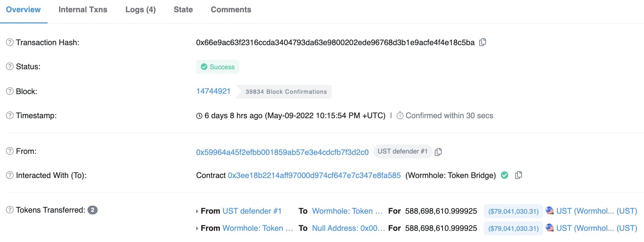Click help icon beside Block label
Screen dimensions: 644x242
click(10, 91)
